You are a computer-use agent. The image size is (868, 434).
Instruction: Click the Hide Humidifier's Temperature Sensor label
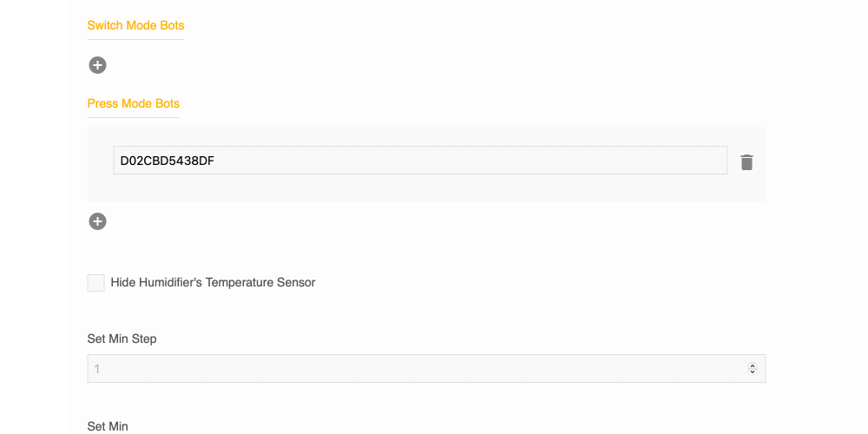pyautogui.click(x=213, y=282)
